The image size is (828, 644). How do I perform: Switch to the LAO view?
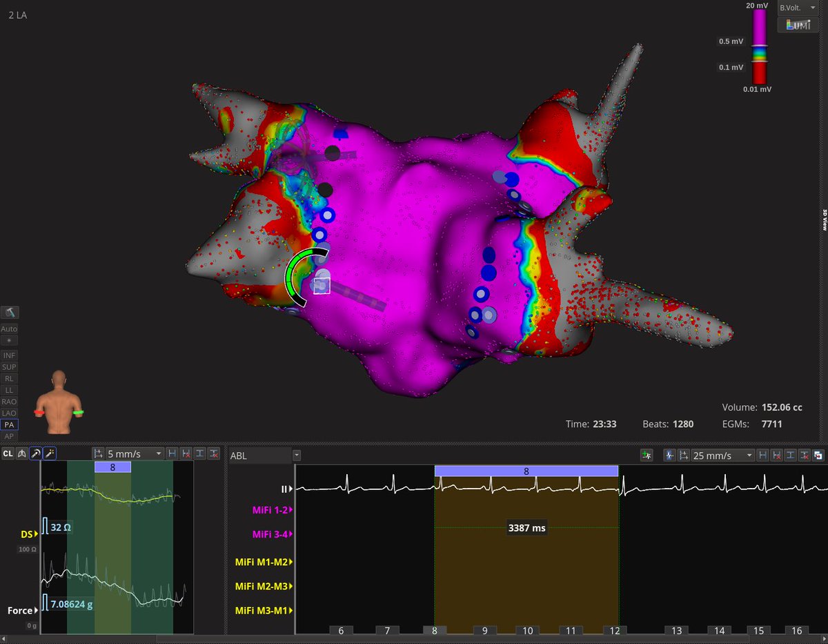(x=10, y=413)
